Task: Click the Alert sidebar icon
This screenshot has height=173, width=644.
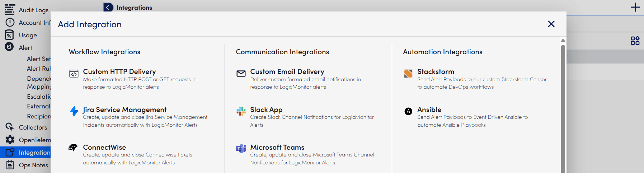Action: coord(9,47)
